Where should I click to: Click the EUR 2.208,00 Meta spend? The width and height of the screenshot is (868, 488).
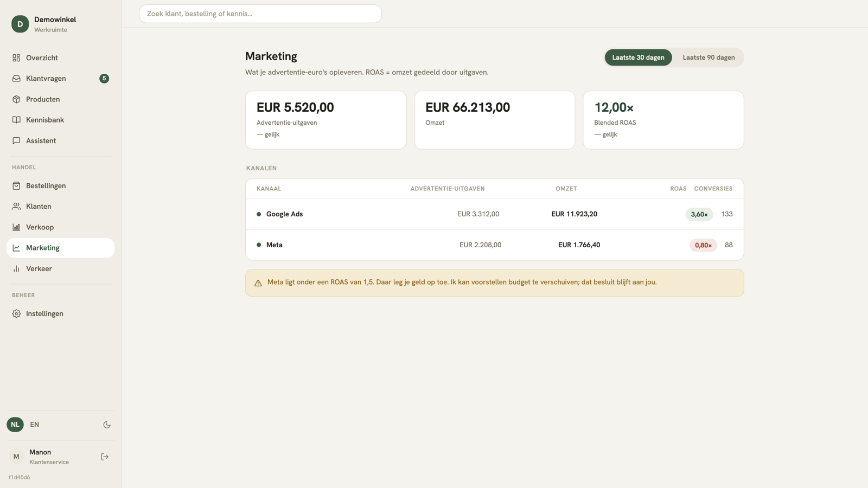point(480,245)
